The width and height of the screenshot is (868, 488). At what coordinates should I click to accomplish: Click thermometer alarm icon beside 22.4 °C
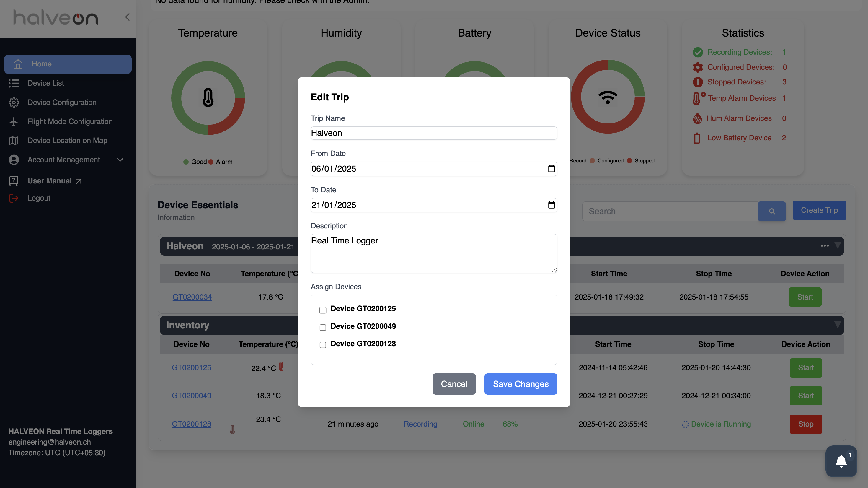(x=281, y=367)
